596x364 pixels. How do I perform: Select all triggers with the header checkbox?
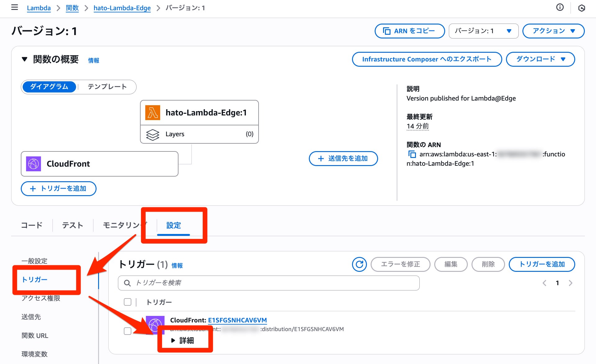point(128,302)
